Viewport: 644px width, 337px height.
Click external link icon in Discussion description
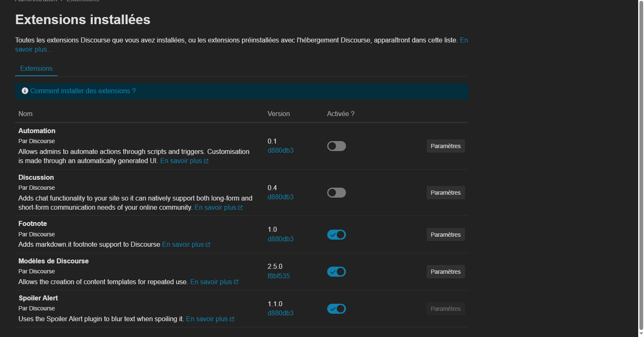pos(240,208)
